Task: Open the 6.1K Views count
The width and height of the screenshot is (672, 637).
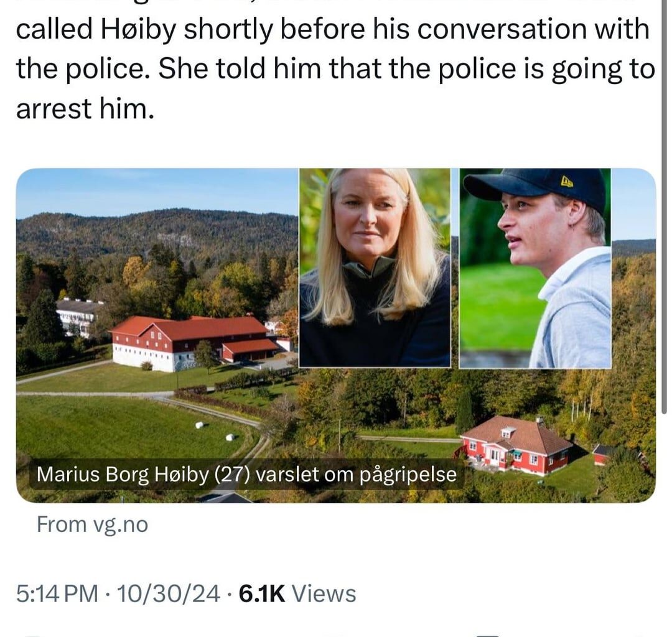Action: pos(297,593)
